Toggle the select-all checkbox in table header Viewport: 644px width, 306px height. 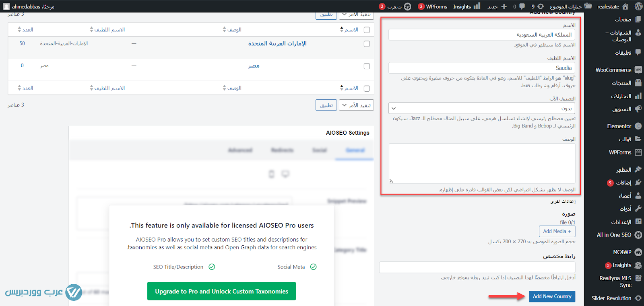coord(367,30)
